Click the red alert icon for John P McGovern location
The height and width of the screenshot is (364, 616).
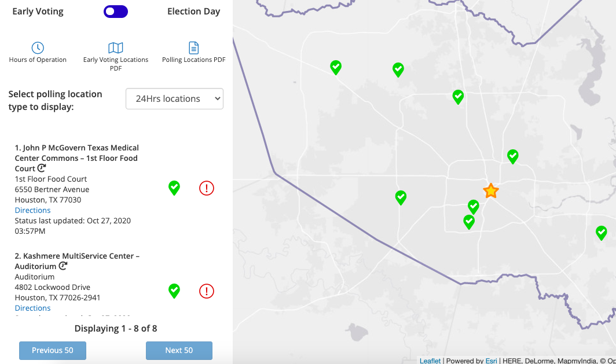point(206,188)
